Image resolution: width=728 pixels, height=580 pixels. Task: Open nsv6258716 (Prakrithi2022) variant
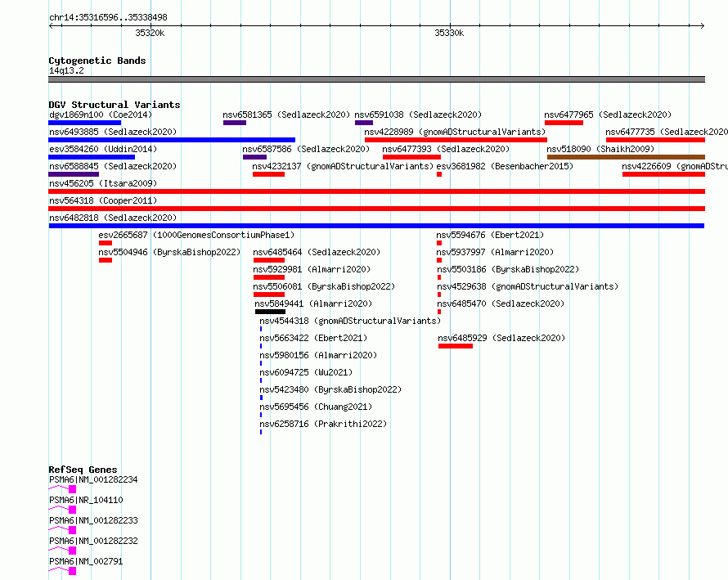click(323, 424)
